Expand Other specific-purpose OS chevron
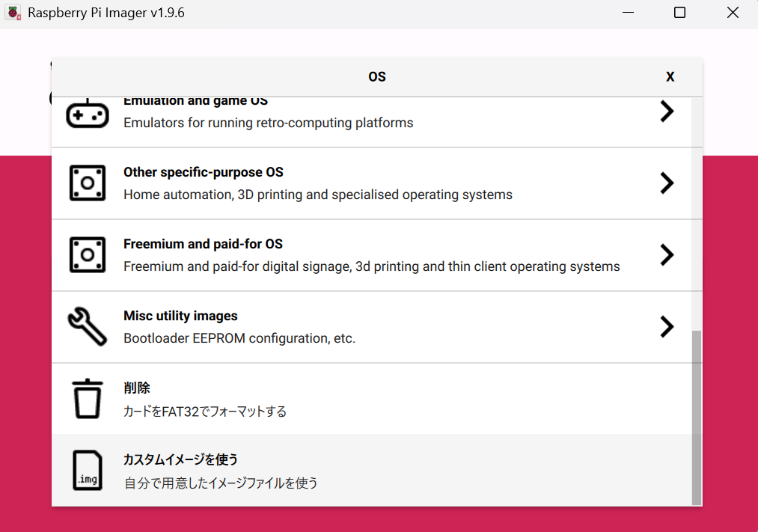 pyautogui.click(x=667, y=183)
